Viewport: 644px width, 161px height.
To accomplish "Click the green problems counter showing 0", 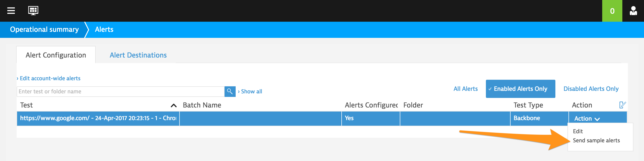I will coord(612,11).
